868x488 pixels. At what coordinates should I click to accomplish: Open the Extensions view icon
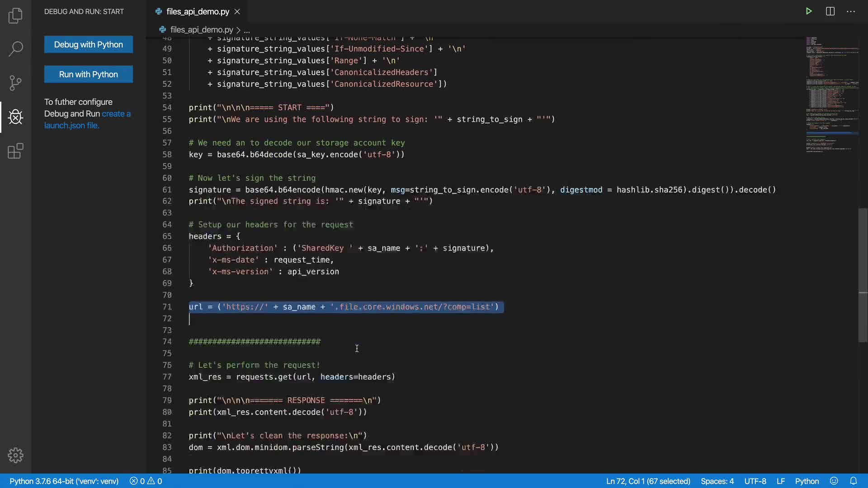(15, 151)
